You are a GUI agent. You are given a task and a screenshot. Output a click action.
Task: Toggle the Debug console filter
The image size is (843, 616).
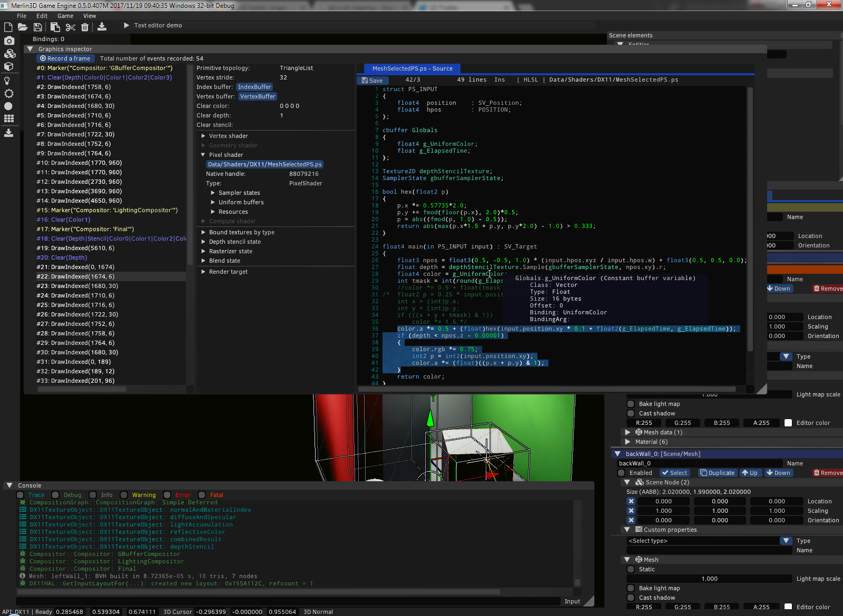click(55, 495)
